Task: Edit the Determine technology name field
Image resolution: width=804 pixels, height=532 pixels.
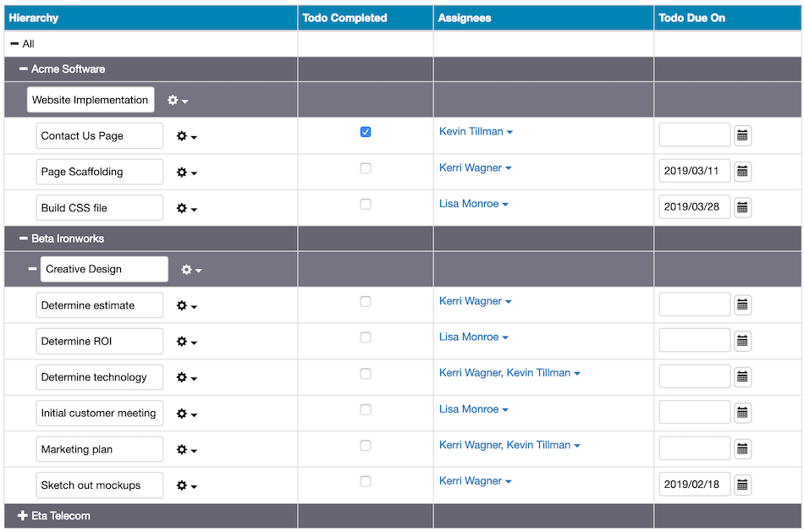Action: 99,377
